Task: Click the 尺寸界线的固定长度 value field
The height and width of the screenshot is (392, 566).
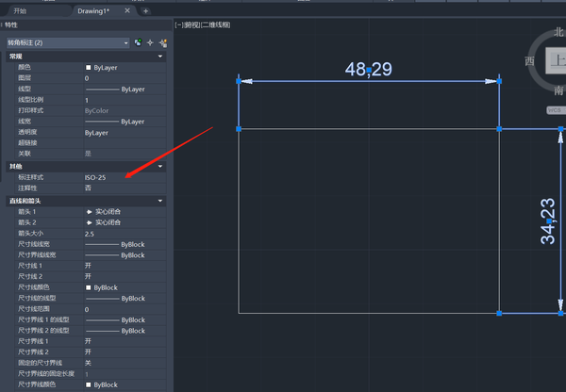Action: (x=125, y=374)
